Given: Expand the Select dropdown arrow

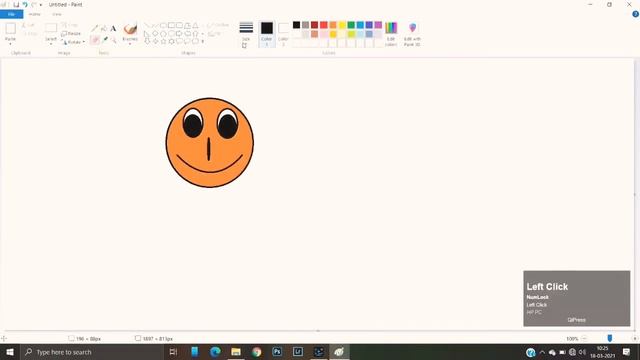Looking at the screenshot, I should (x=51, y=44).
